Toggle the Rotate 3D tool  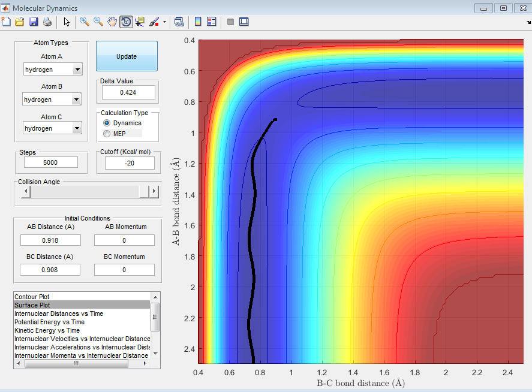[126, 22]
